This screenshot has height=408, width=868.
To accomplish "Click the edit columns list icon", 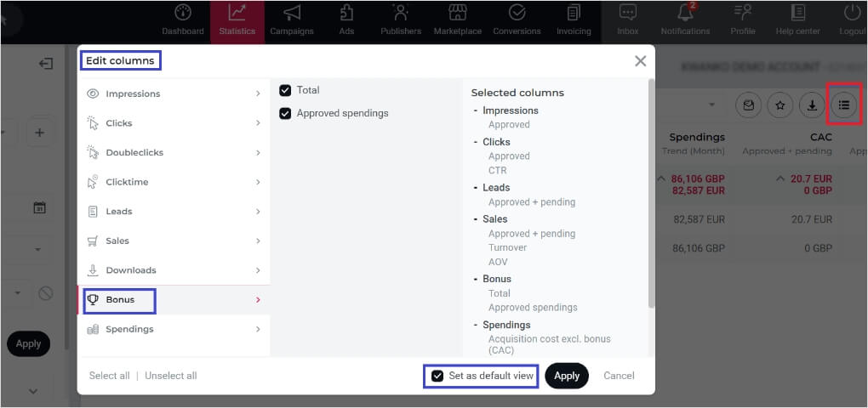I will pyautogui.click(x=844, y=105).
